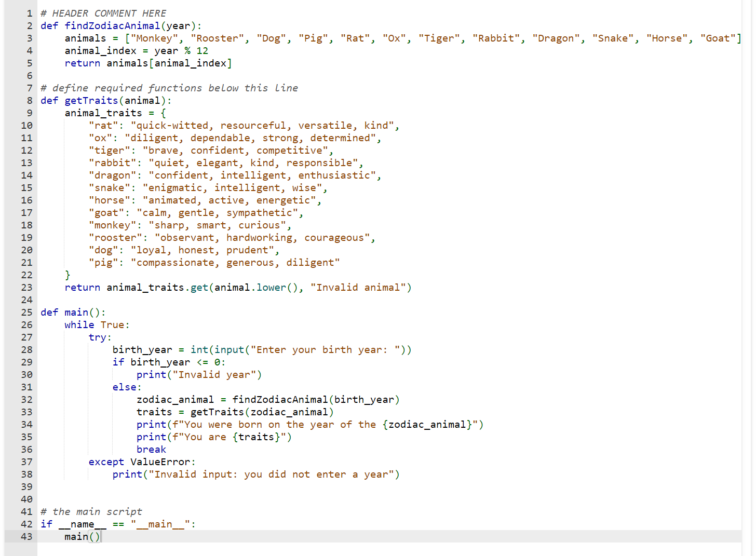Select the return statement on line 5

point(147,63)
